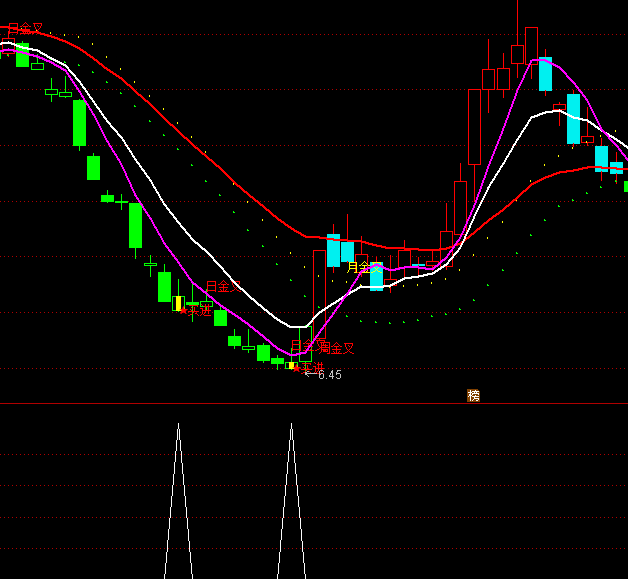The width and height of the screenshot is (628, 579).
Task: Click the 买进 star marker near 6.45
Action: [297, 369]
